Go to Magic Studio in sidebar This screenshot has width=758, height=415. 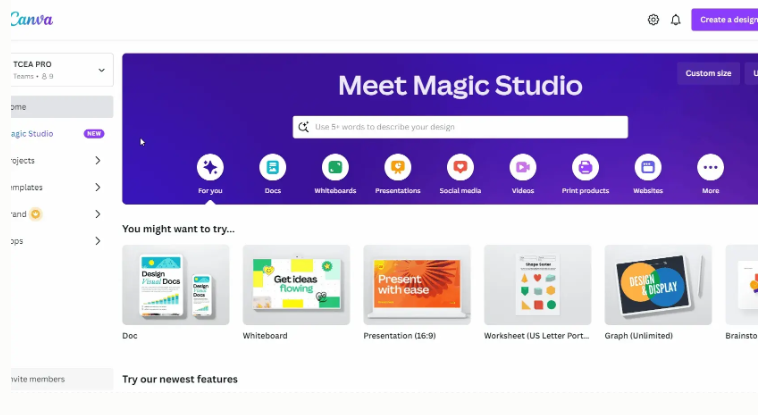[34, 133]
